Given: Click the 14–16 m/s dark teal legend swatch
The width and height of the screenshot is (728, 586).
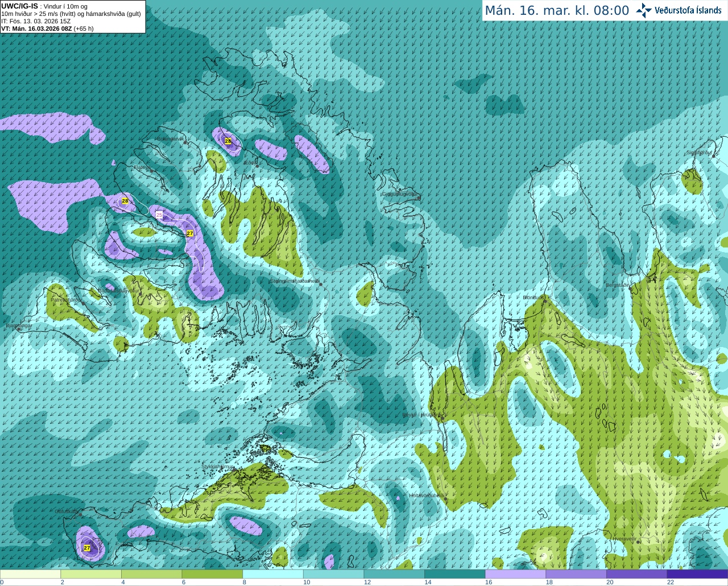Looking at the screenshot, I should (x=455, y=574).
